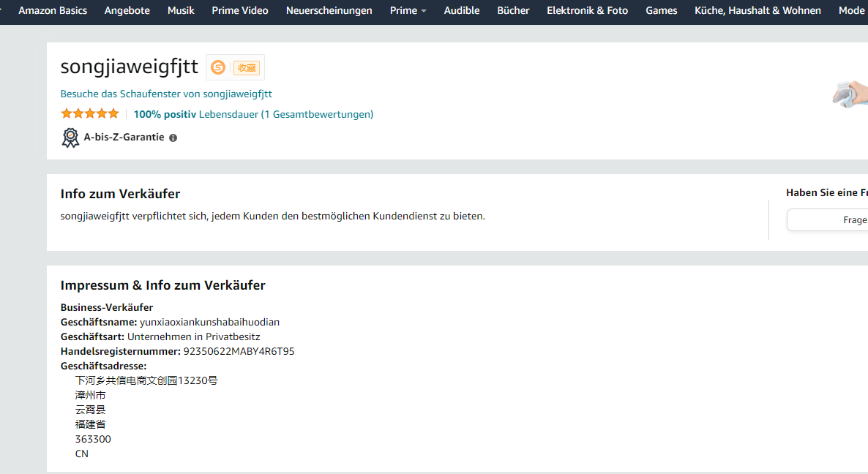Click the product thumbnail image in the header card
868x474 pixels.
(x=850, y=94)
